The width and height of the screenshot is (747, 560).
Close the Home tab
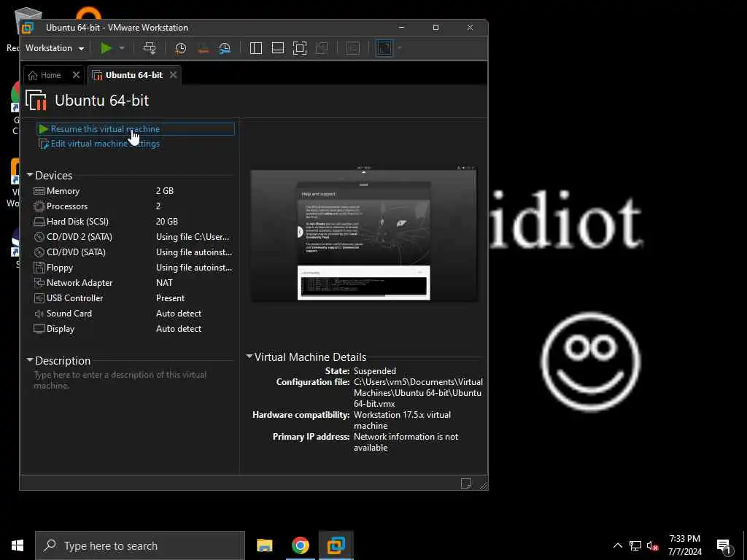point(76,75)
